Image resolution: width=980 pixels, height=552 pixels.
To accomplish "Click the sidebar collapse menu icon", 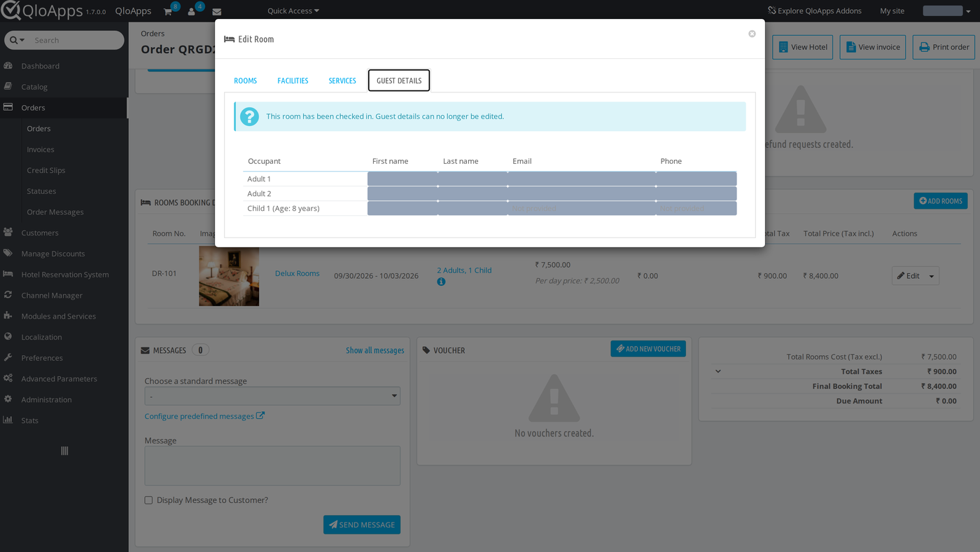I will click(64, 451).
